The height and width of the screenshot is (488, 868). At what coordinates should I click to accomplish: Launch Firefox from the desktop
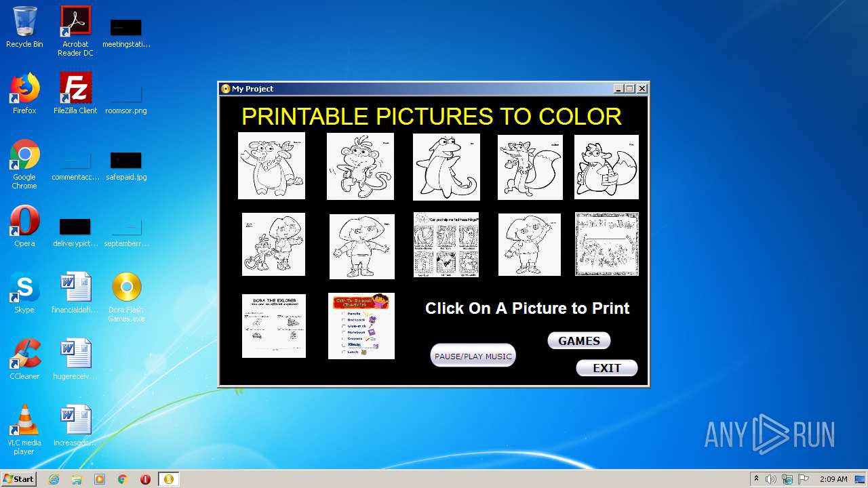coord(24,94)
